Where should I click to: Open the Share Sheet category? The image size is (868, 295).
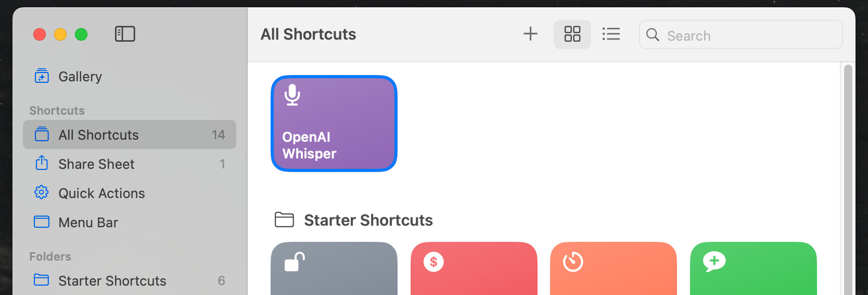point(96,164)
